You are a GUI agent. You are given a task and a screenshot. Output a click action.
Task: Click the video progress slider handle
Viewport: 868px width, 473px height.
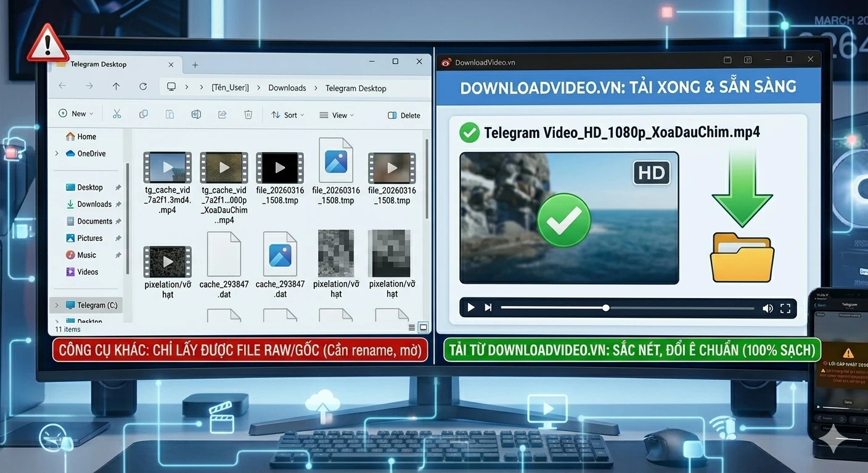point(606,308)
